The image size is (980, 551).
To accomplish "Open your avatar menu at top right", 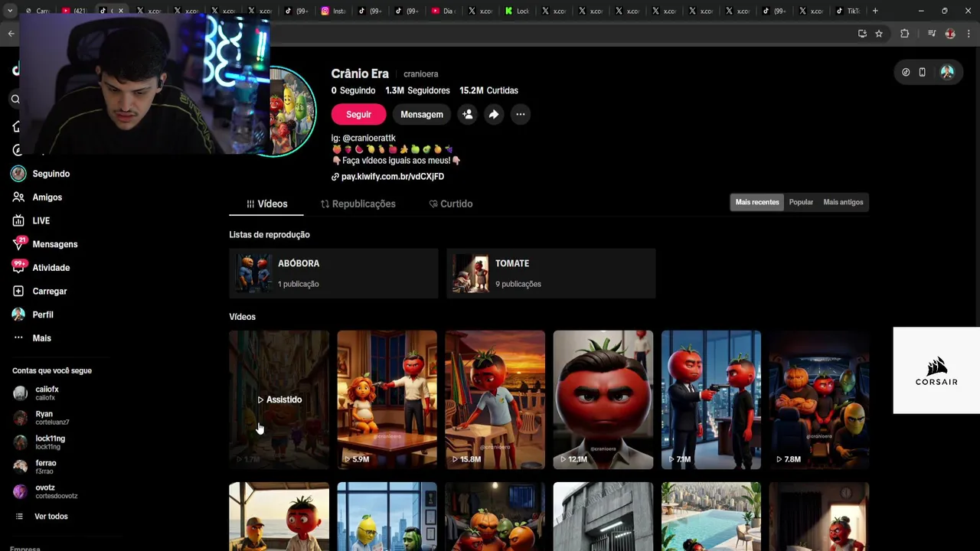I will [947, 72].
